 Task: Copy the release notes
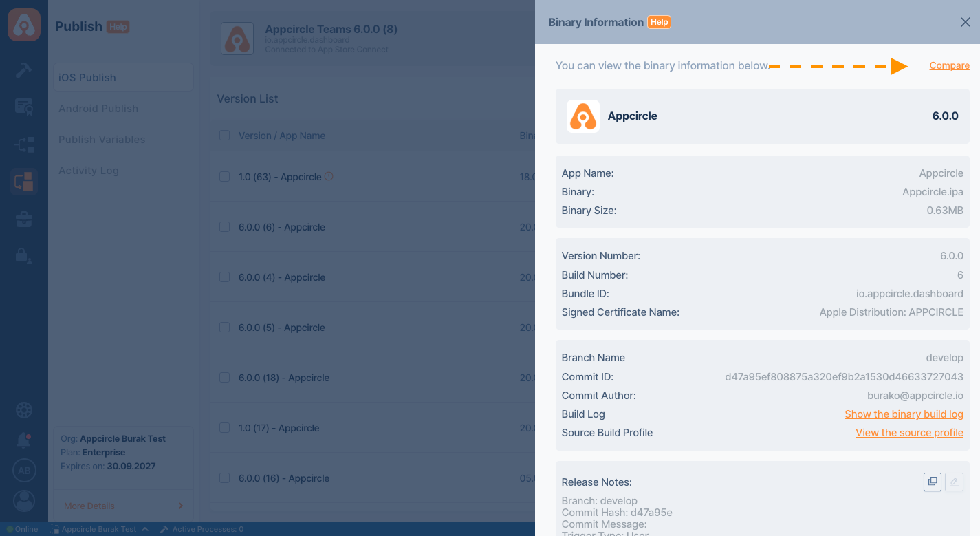click(932, 482)
